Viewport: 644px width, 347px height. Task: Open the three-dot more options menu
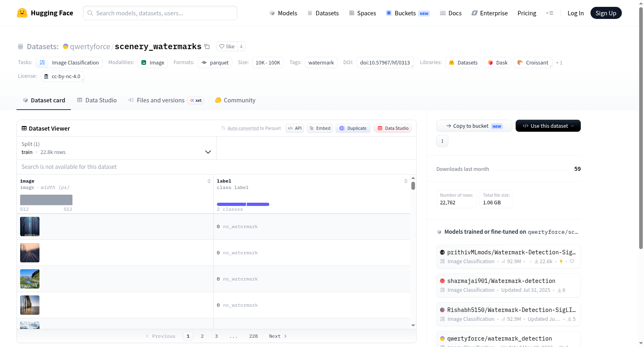click(x=442, y=141)
